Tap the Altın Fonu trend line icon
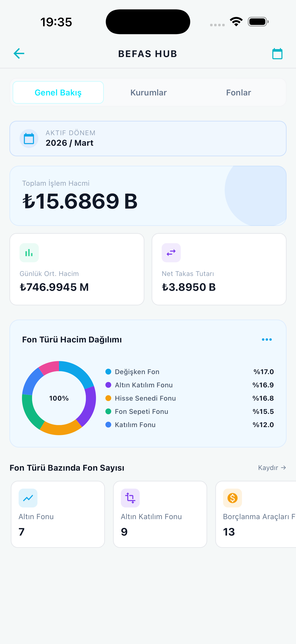 [x=28, y=498]
